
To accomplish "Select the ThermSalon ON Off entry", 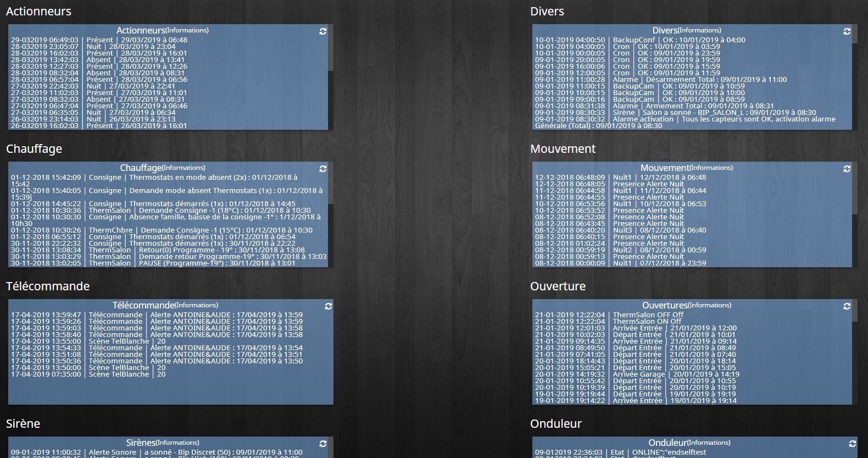I will pos(608,322).
